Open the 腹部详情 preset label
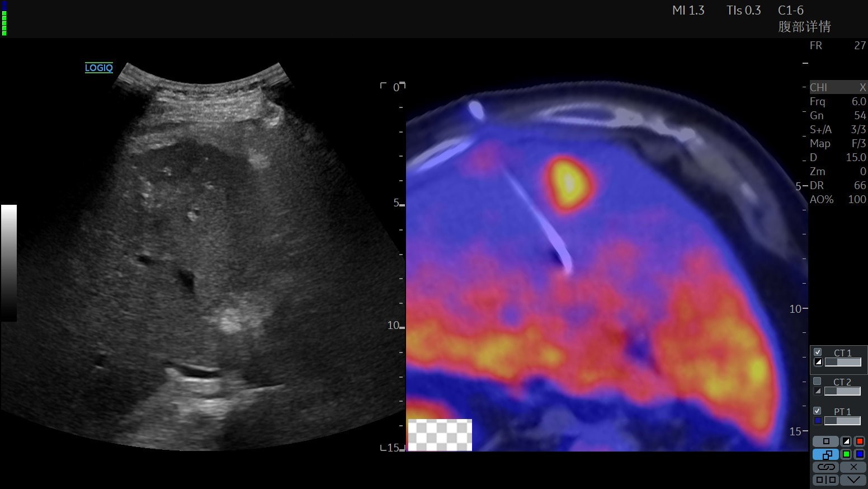This screenshot has width=868, height=489. click(804, 26)
